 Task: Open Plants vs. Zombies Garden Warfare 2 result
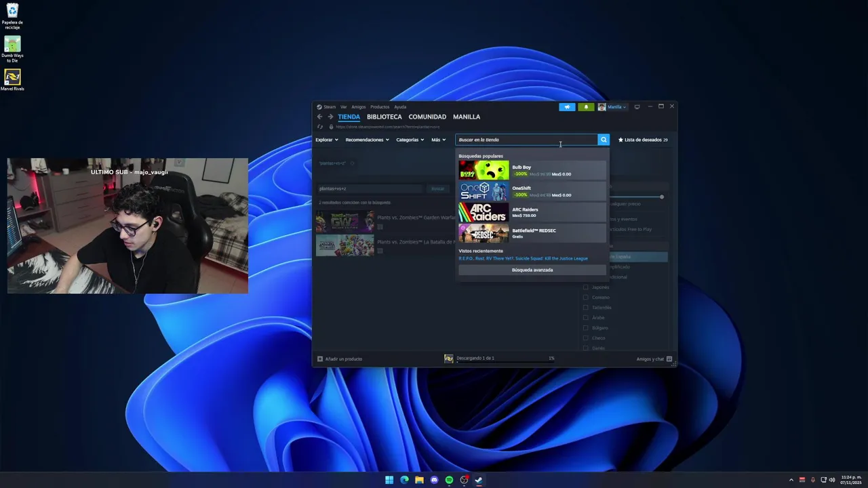tap(385, 221)
